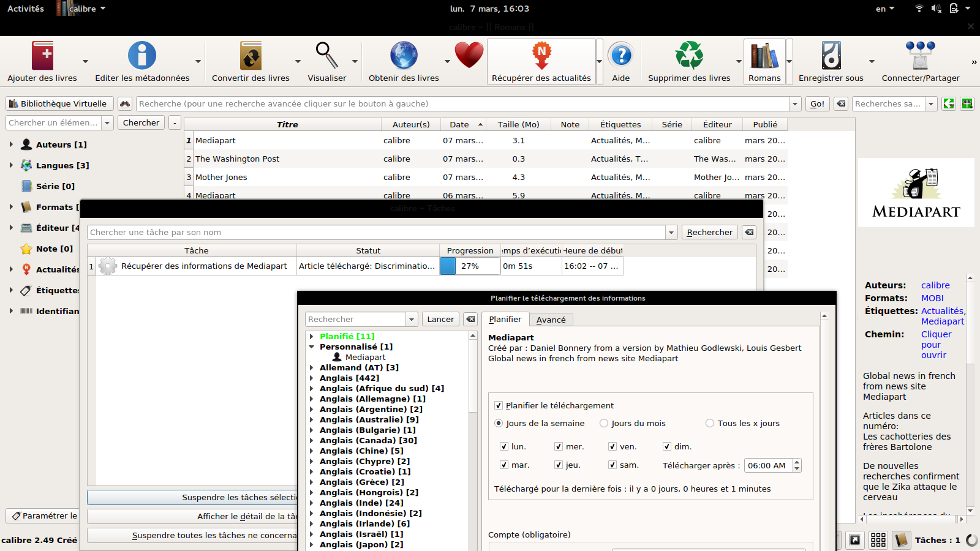
Task: Focus the main library search field
Action: [x=462, y=104]
